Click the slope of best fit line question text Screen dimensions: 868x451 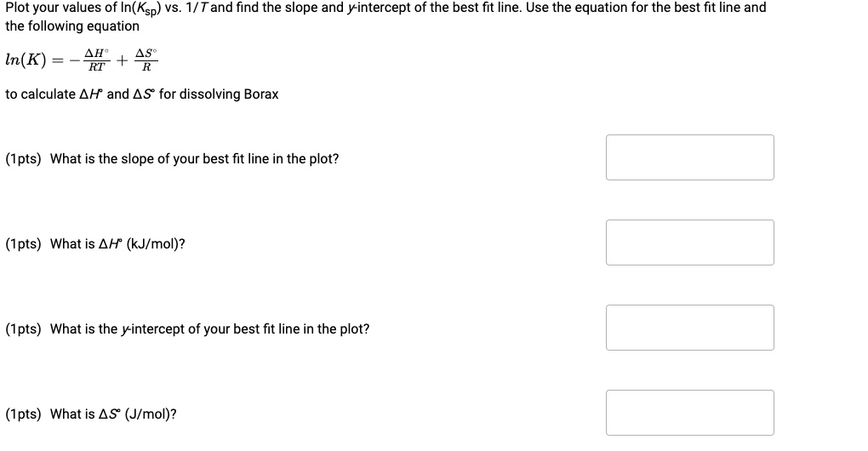tap(194, 159)
